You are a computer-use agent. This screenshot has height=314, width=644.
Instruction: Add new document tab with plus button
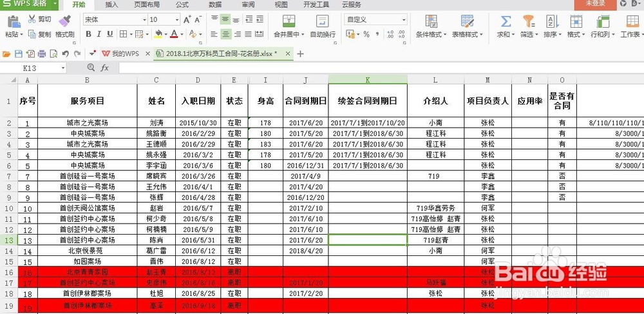[300, 54]
